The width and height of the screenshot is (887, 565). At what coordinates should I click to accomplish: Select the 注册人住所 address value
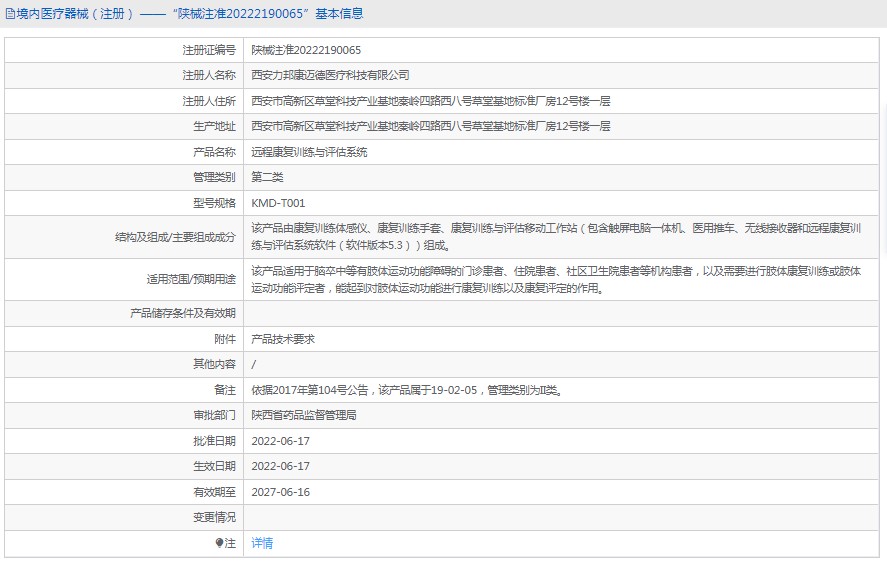430,101
